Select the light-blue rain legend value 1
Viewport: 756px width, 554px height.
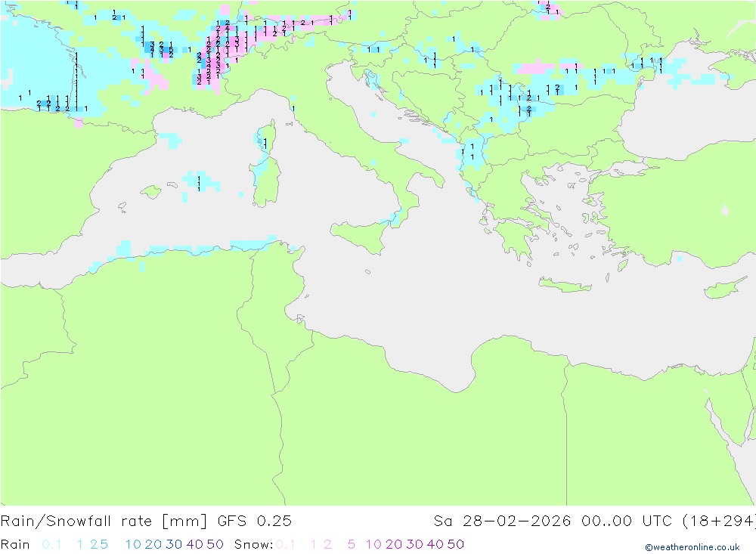coord(79,544)
